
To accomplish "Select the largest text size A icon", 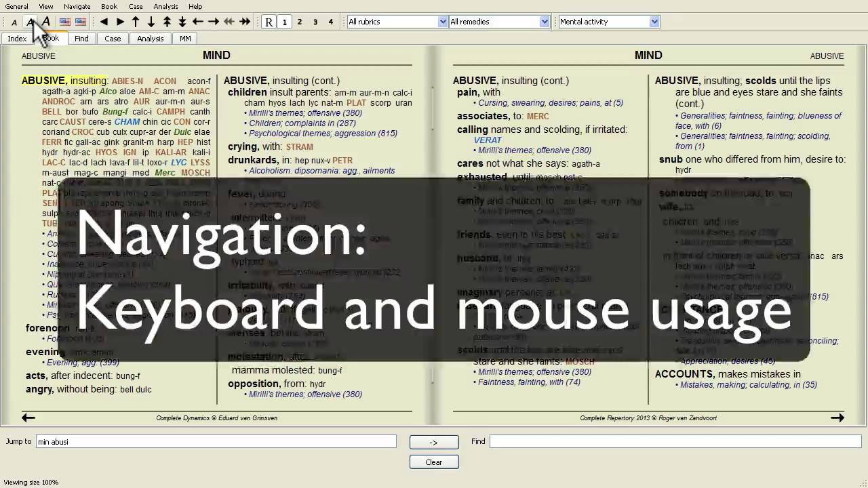I will [45, 22].
